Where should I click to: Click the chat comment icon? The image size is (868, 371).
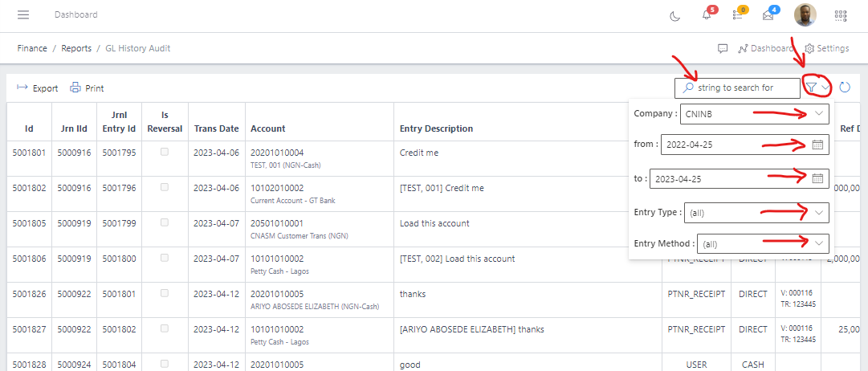pyautogui.click(x=723, y=48)
